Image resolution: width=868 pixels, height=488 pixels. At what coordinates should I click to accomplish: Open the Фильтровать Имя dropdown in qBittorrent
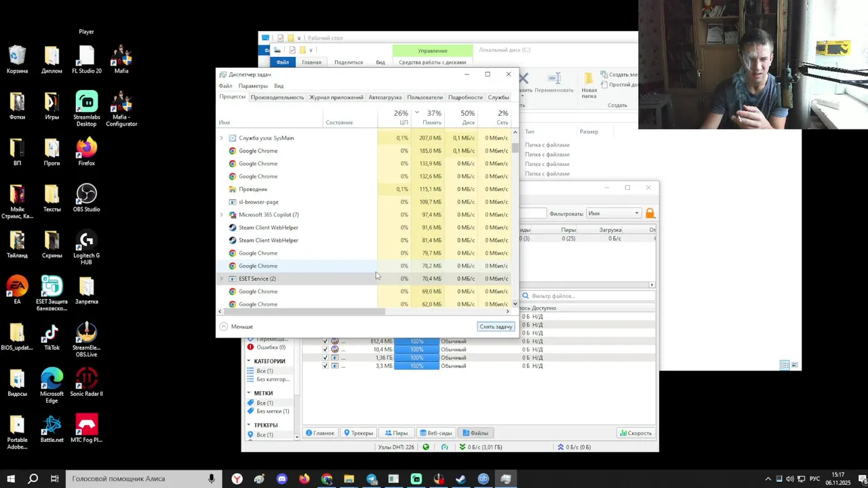point(613,213)
